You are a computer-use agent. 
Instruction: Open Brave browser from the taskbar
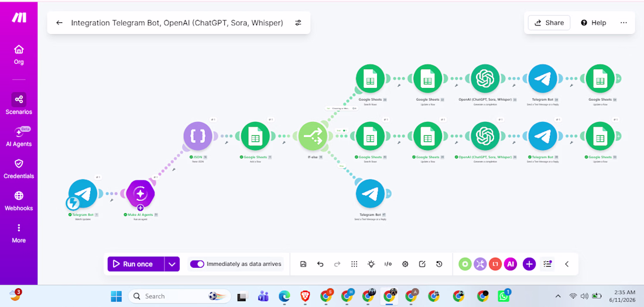point(305,296)
